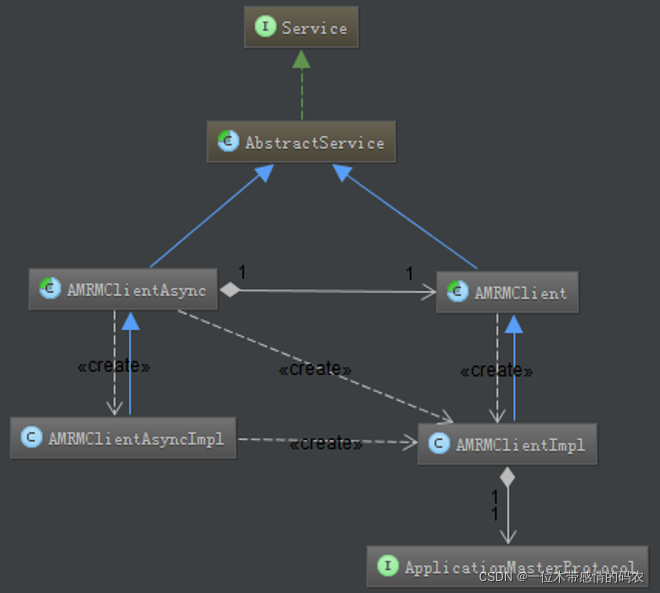The height and width of the screenshot is (593, 660).
Task: Click «create» label below AMRMClient
Action: pyautogui.click(x=496, y=371)
